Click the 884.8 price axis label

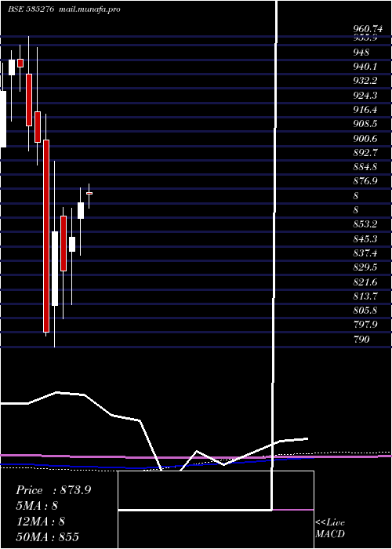[x=365, y=167]
